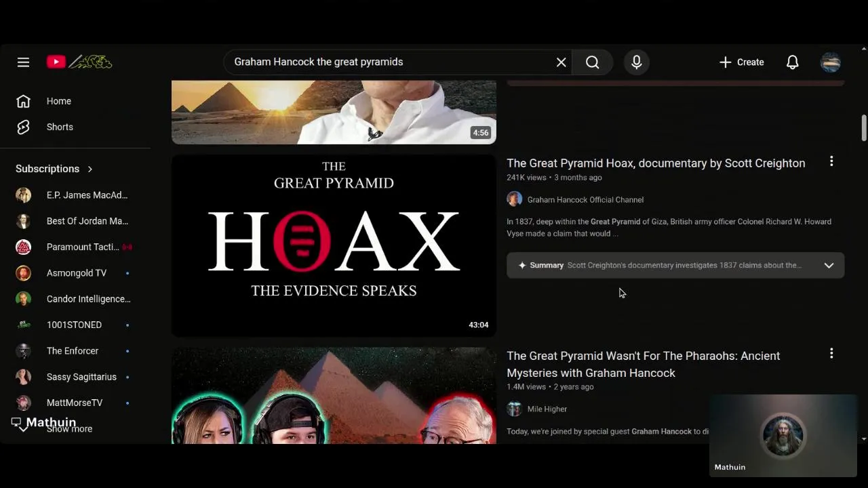This screenshot has height=488, width=868.
Task: Click '1.4M views' text
Action: (x=526, y=387)
